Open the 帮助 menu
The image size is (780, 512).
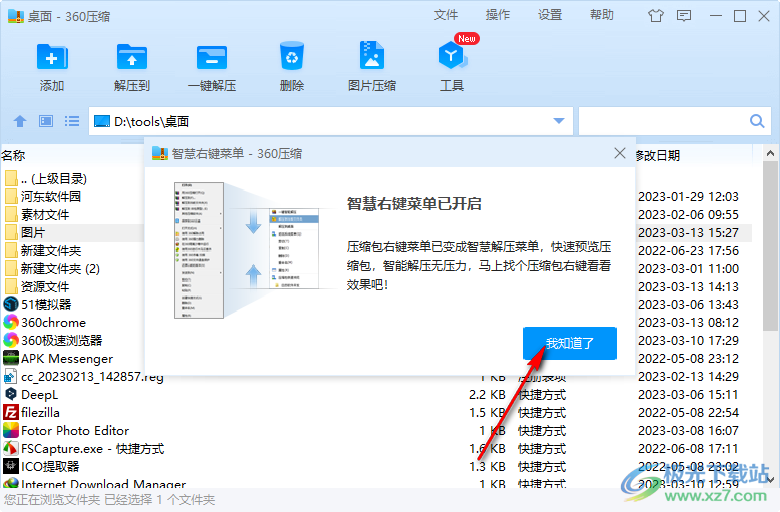(x=601, y=15)
